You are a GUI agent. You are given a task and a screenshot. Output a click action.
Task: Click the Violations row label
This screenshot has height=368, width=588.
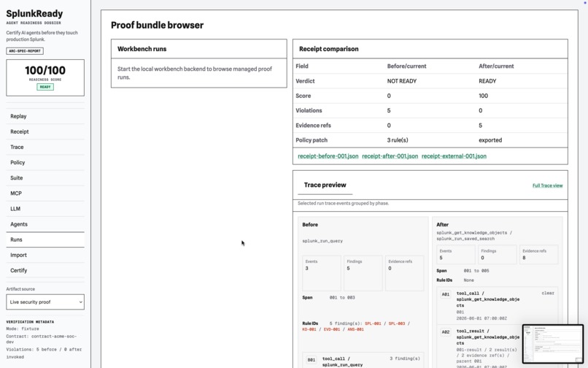pos(309,110)
